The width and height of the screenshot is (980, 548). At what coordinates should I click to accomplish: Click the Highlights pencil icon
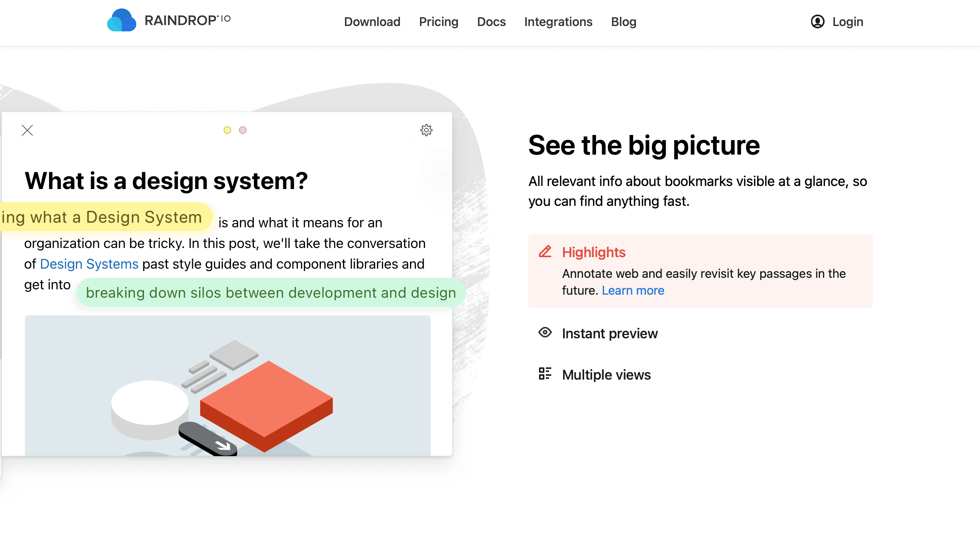tap(545, 251)
